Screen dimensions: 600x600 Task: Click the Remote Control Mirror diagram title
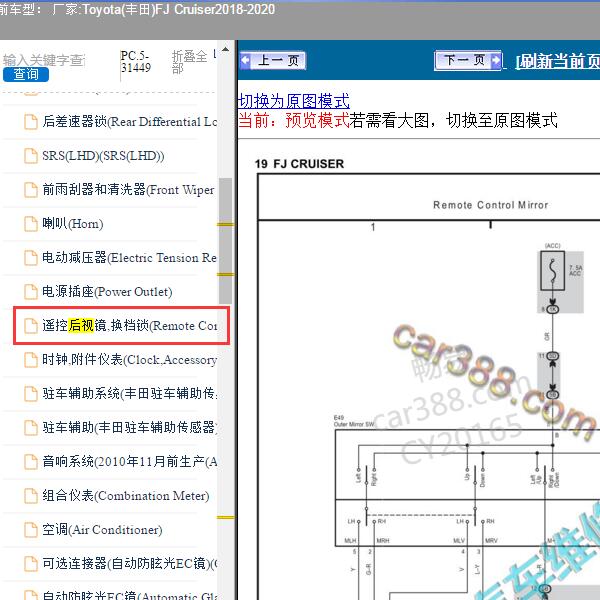coord(491,205)
